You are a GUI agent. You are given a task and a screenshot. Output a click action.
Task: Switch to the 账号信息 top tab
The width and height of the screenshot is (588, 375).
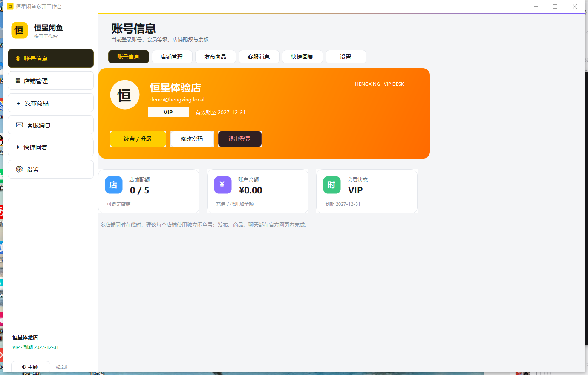coord(129,57)
